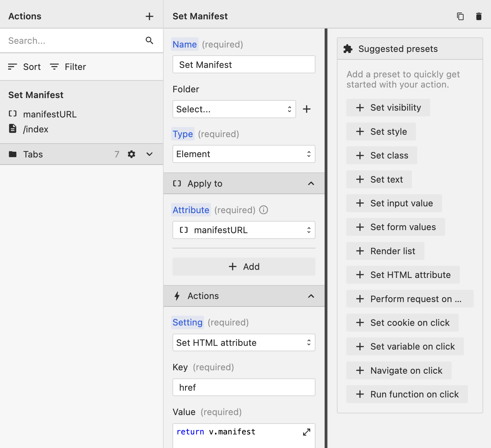The image size is (491, 448).
Task: Click the Key input field with href
Action: point(244,388)
